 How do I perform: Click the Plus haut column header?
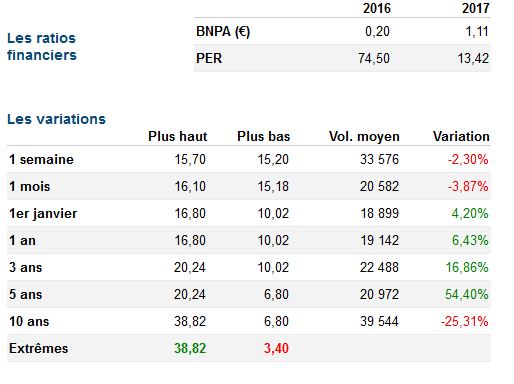tap(178, 136)
